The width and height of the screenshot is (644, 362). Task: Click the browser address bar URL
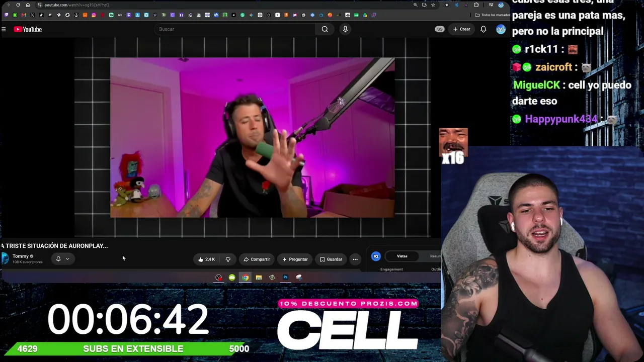click(77, 5)
